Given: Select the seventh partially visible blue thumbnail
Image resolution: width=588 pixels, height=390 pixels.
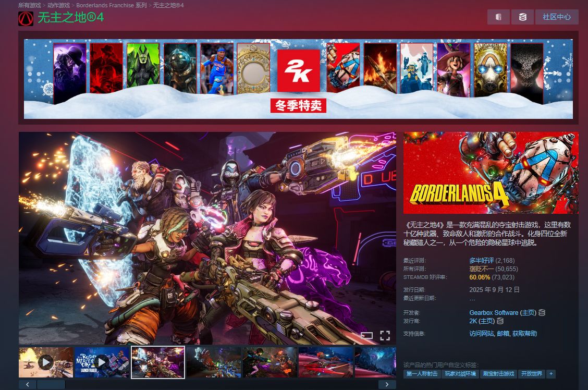Looking at the screenshot, I should 375,362.
